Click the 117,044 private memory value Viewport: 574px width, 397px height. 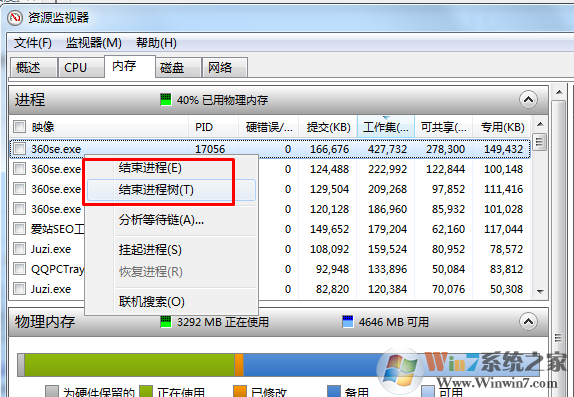click(x=503, y=229)
